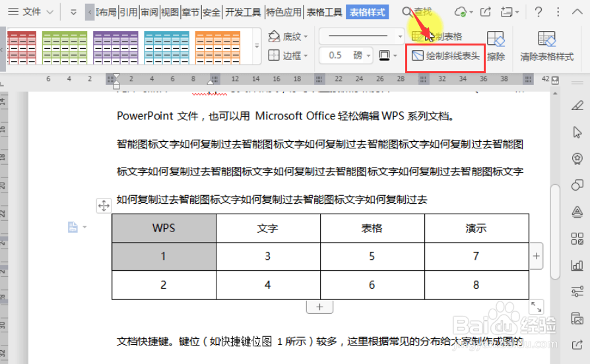The width and height of the screenshot is (590, 364).
Task: Apply the blue table style thumbnail
Action: (x=166, y=47)
